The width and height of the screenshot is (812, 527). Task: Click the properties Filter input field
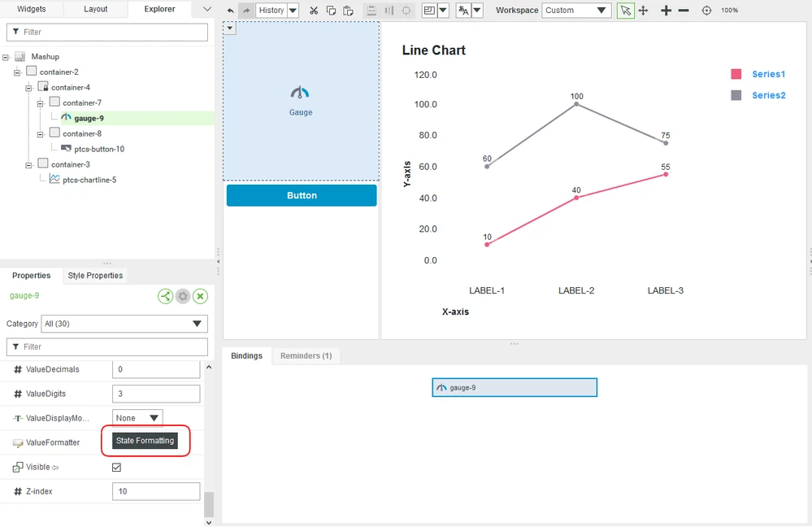pyautogui.click(x=107, y=346)
